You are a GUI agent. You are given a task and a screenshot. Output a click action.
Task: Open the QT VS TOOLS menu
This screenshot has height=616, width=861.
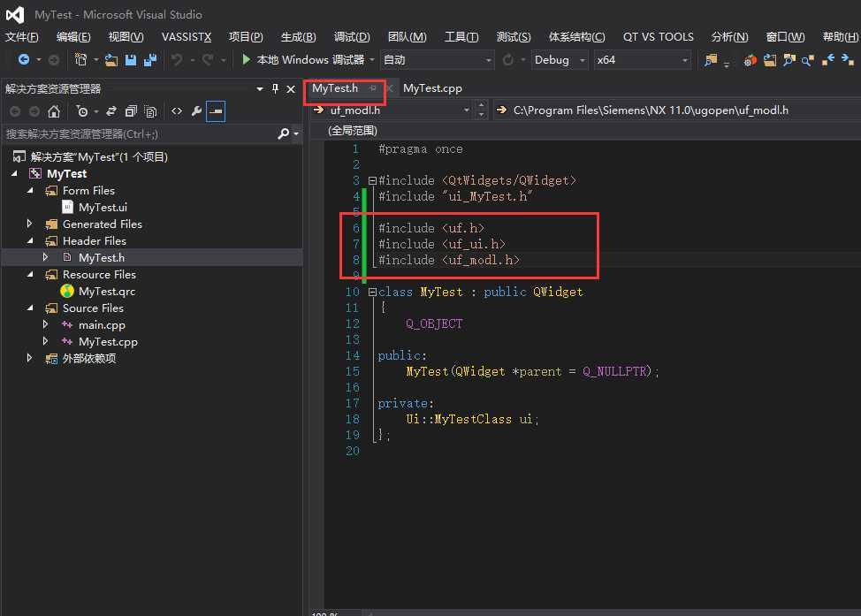coord(658,37)
